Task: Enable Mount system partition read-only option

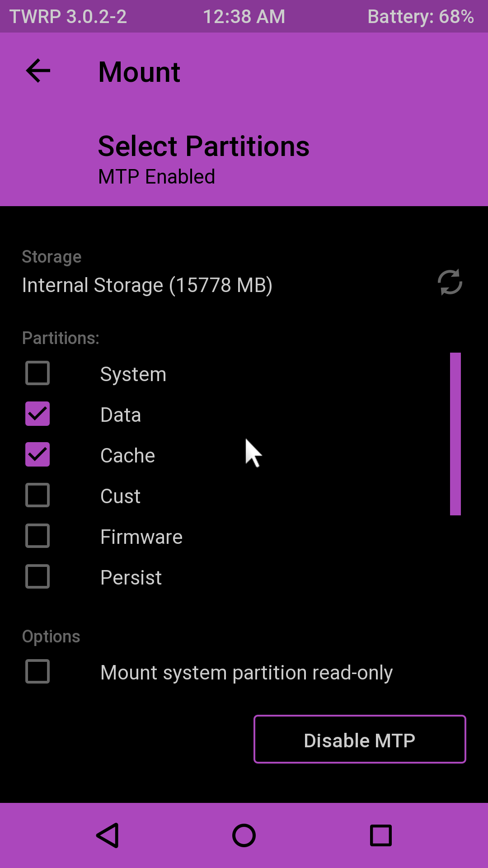Action: 38,671
